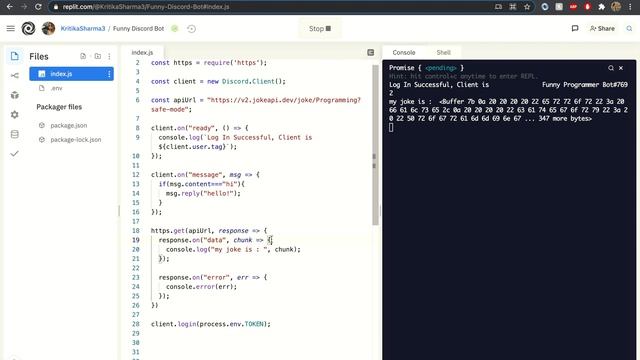Switch to the Console tab
This screenshot has width=640, height=360.
click(404, 52)
